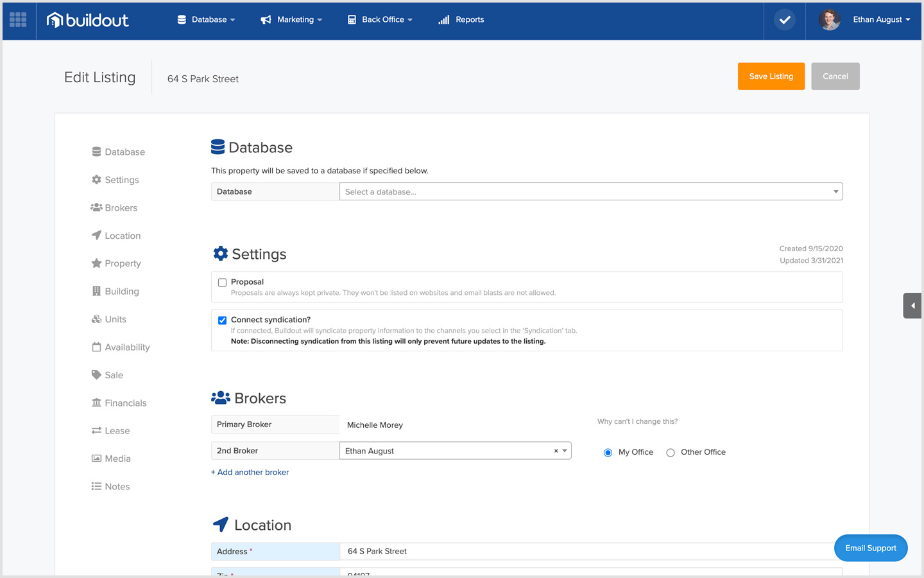Navigate to Media section in sidebar

(x=117, y=459)
